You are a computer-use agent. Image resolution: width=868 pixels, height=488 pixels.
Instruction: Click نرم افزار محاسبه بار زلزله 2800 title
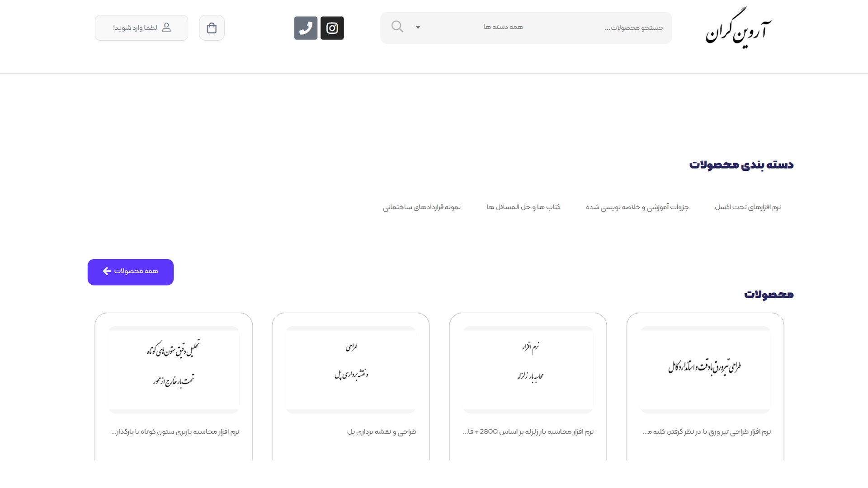coord(528,432)
